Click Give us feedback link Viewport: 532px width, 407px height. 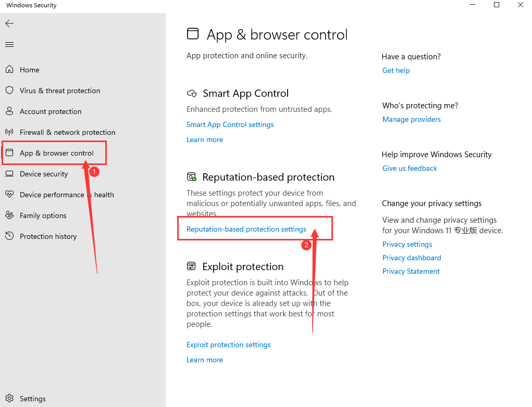point(410,168)
